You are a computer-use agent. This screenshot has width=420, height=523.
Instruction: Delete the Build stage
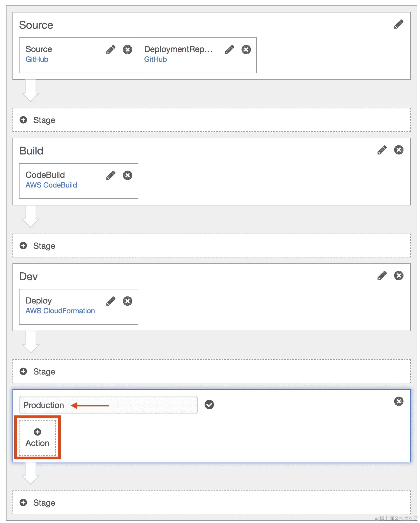[x=399, y=150]
